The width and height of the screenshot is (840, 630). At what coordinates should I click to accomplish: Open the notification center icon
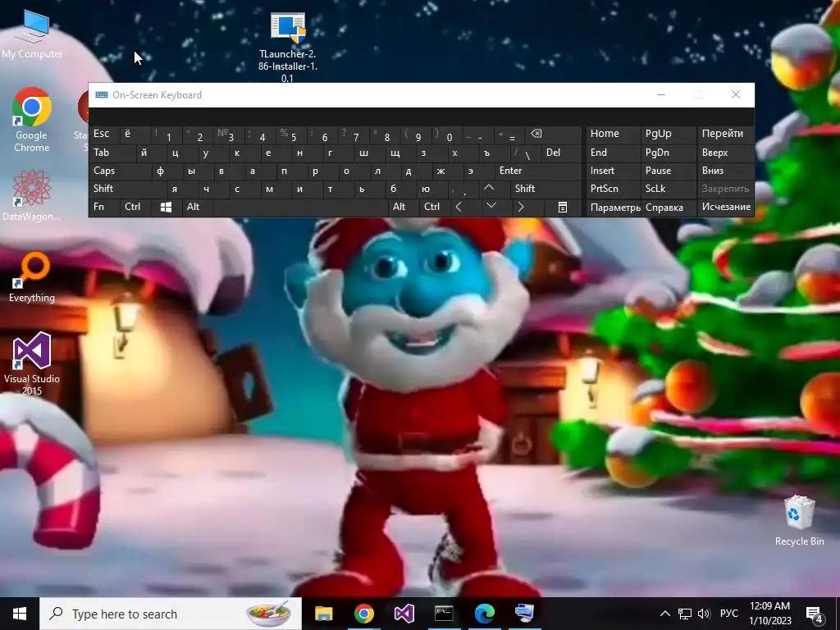click(815, 614)
